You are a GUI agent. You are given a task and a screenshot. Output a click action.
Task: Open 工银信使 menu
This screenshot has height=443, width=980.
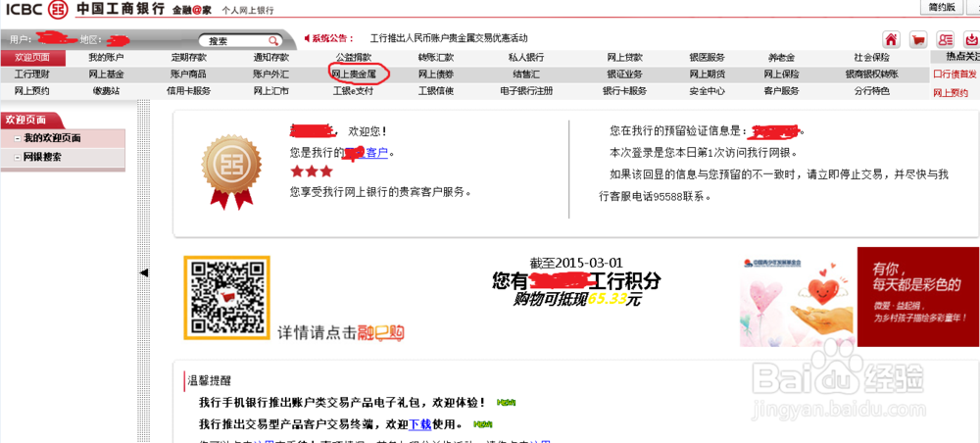coord(436,91)
